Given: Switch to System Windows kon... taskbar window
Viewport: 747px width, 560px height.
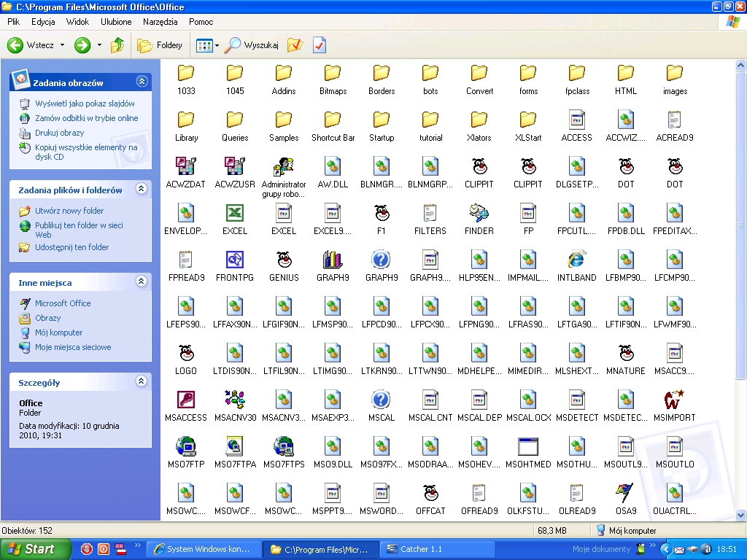Looking at the screenshot, I should [204, 550].
